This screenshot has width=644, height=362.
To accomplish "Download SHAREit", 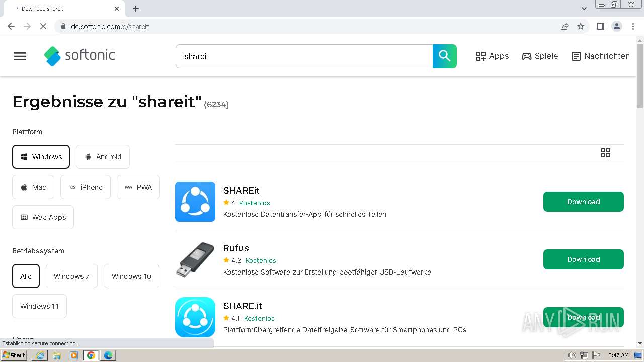I will click(584, 202).
